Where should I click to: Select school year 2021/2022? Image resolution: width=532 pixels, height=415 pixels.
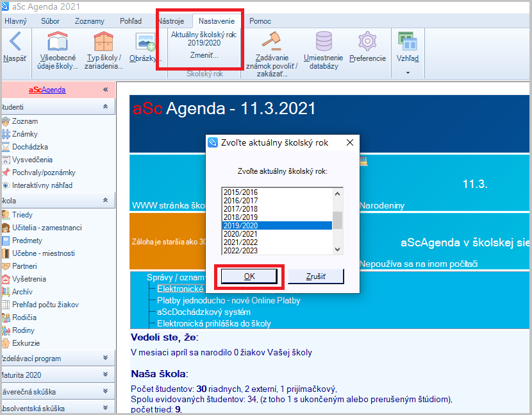[x=277, y=242]
